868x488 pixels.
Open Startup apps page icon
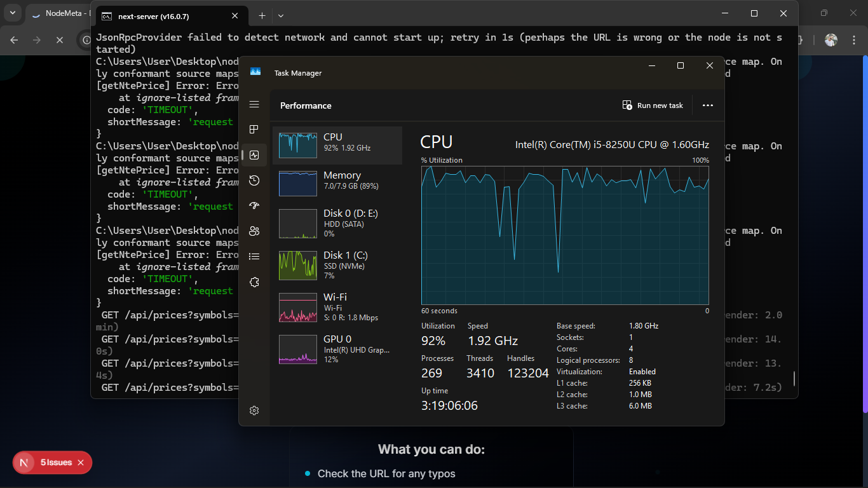coord(254,206)
